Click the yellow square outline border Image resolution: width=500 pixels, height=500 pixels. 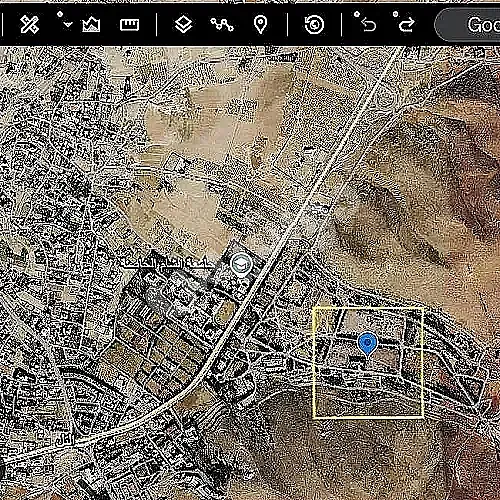(x=314, y=363)
